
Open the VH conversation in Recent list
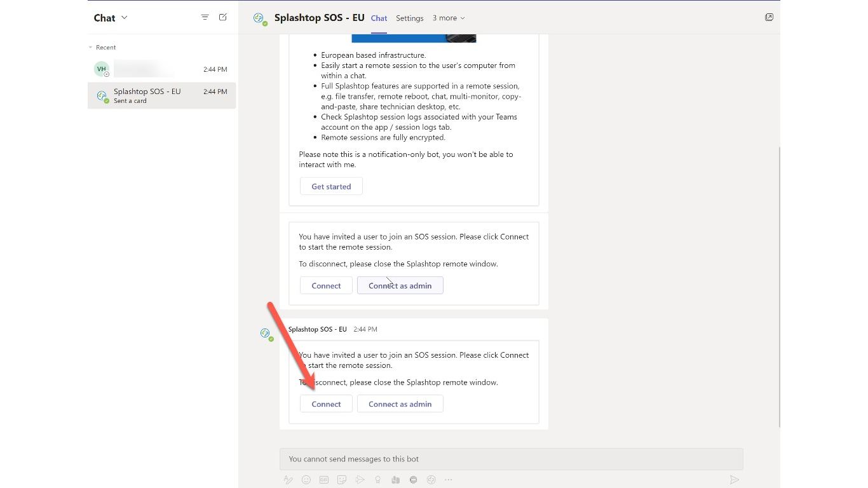[x=161, y=69]
